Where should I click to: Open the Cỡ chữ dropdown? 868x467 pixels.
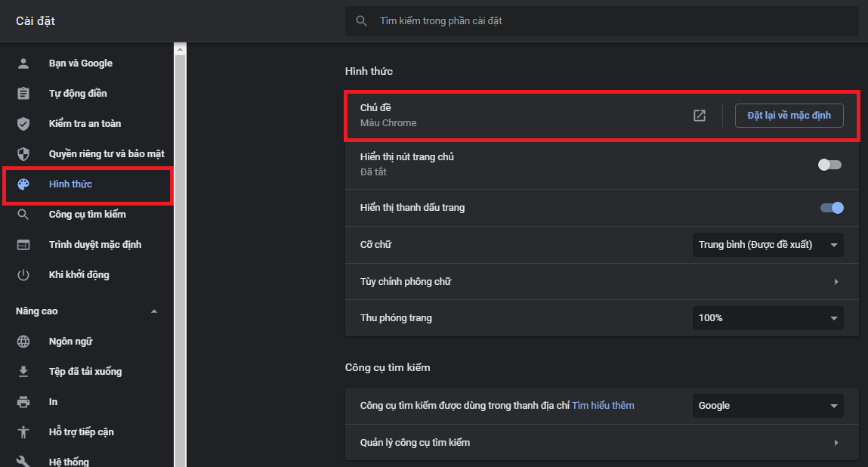coord(768,244)
